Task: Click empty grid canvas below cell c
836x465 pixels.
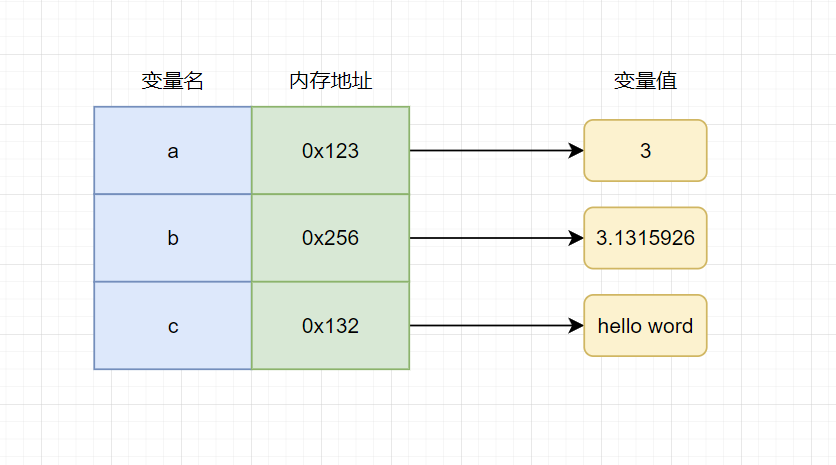Action: (173, 415)
